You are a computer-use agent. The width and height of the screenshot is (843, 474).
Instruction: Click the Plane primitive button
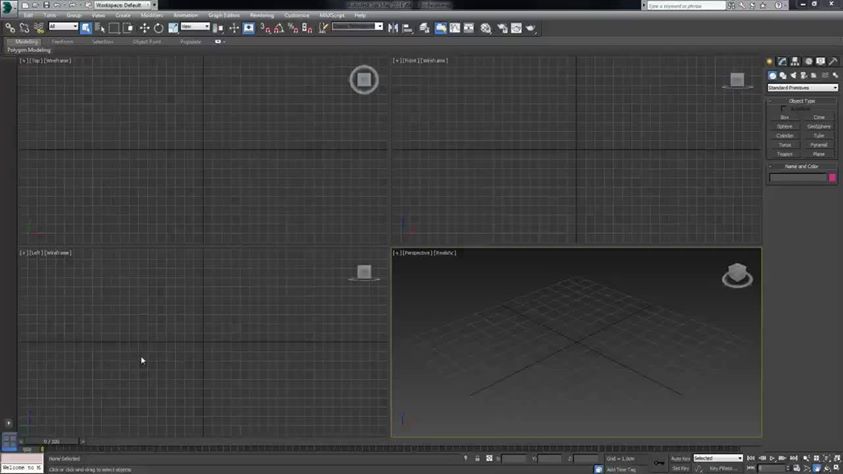click(819, 154)
